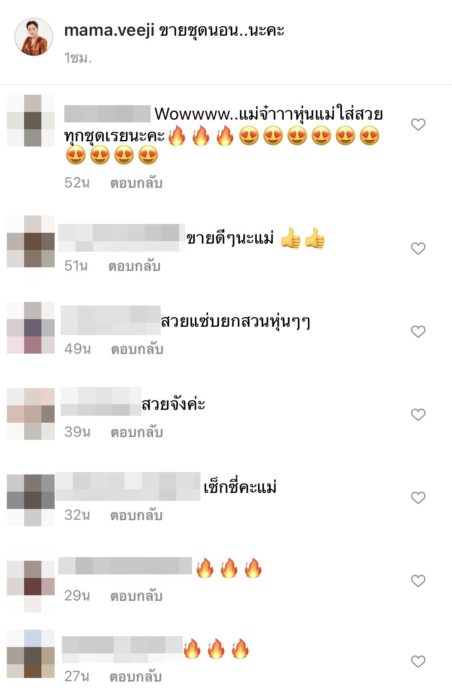The width and height of the screenshot is (452, 696).
Task: Like the 27-minute fire emoji comment
Action: (x=418, y=661)
